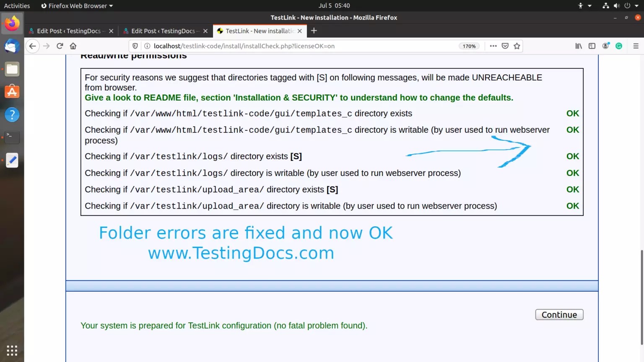Click the volume icon in system tray
Screen dimensions: 644x362
616,5
